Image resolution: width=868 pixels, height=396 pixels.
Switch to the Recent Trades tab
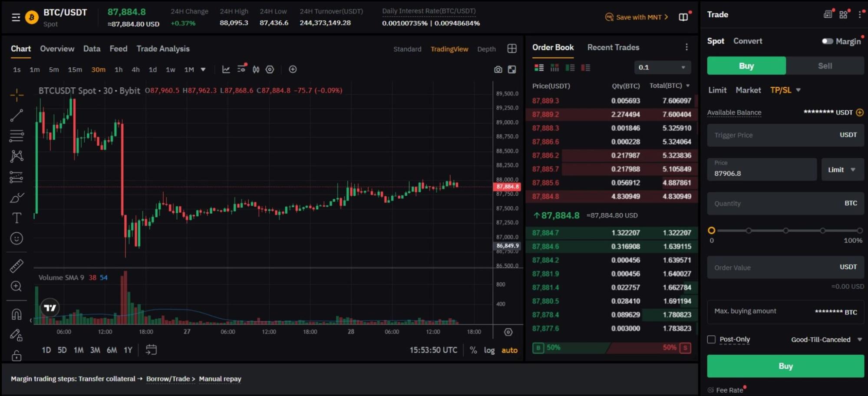tap(613, 47)
